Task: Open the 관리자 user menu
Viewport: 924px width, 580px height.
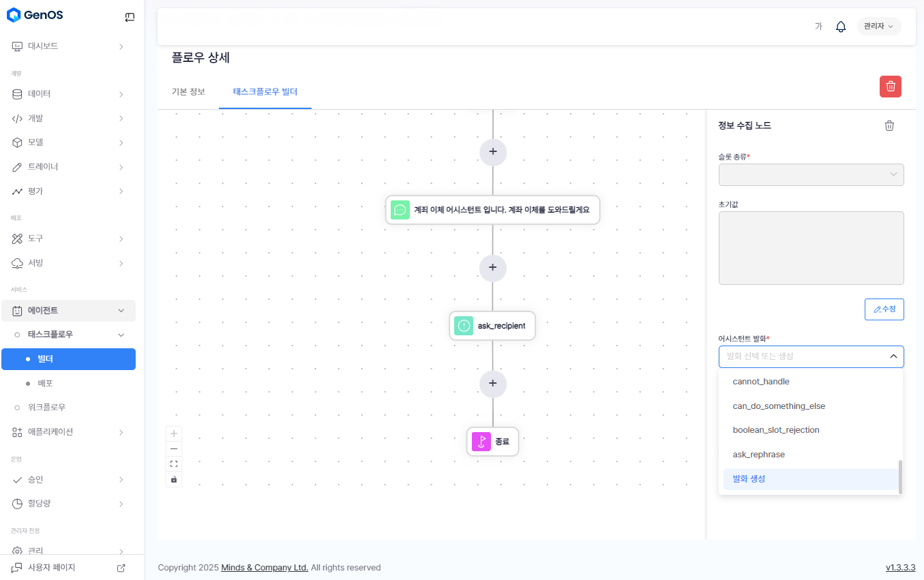Action: coord(878,27)
